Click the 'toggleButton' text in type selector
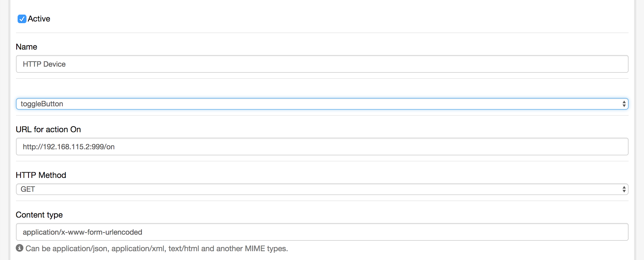Viewport: 644px width, 260px height. coord(42,104)
